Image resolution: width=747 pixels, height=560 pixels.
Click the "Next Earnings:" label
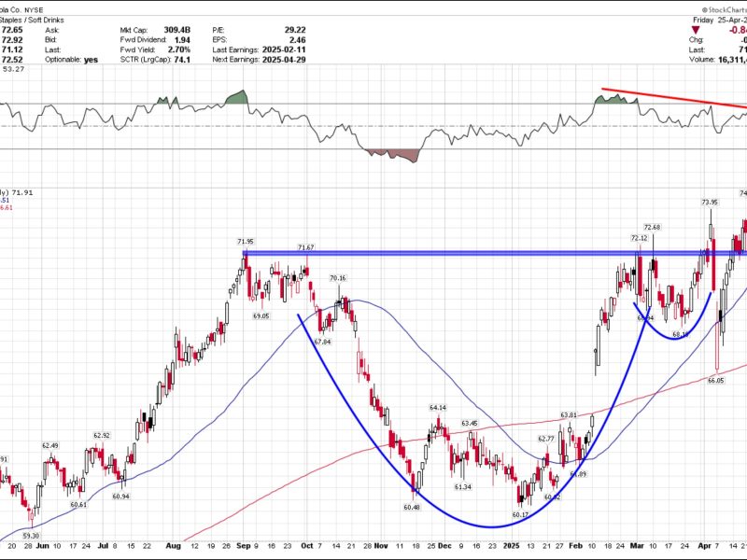[x=236, y=60]
